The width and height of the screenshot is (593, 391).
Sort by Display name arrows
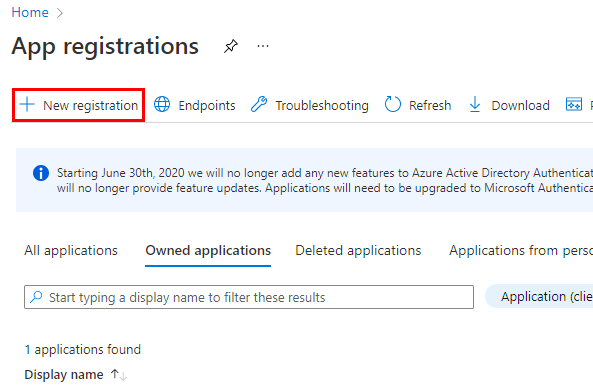click(119, 375)
